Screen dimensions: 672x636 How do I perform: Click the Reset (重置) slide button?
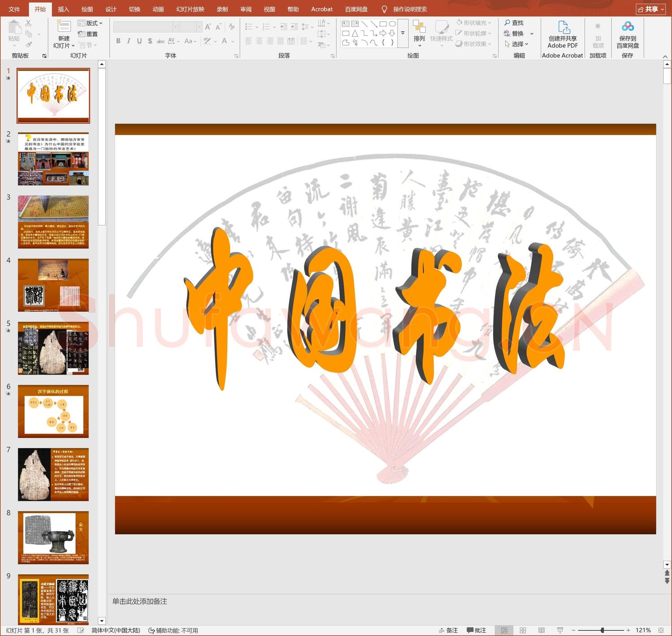(x=88, y=34)
